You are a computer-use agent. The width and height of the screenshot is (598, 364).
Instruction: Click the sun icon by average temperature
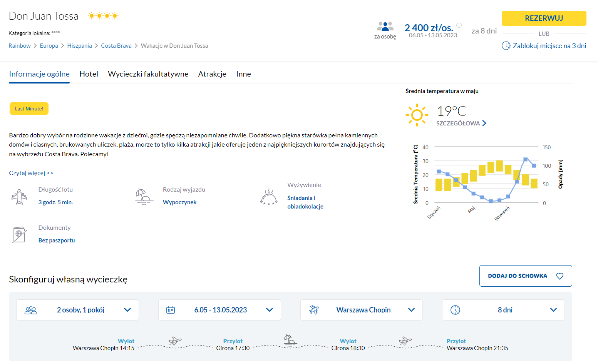(417, 115)
